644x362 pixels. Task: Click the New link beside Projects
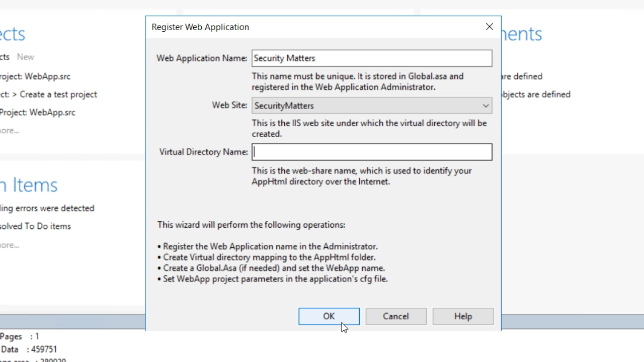tap(25, 57)
